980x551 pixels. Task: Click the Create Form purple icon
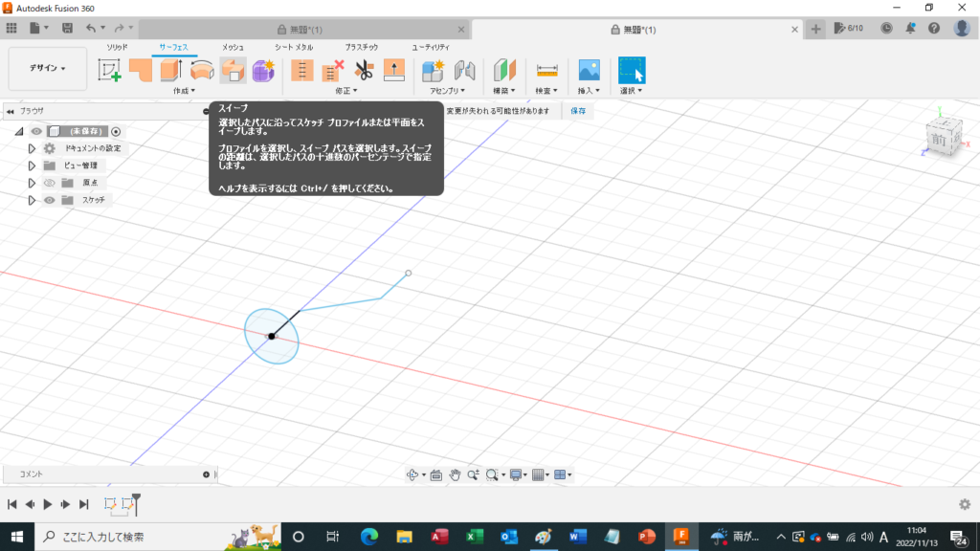tap(263, 70)
